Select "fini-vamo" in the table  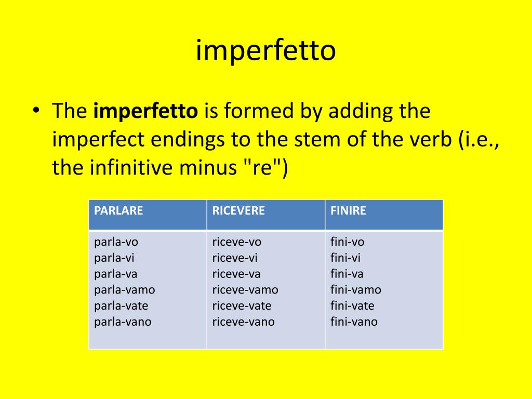click(x=356, y=290)
